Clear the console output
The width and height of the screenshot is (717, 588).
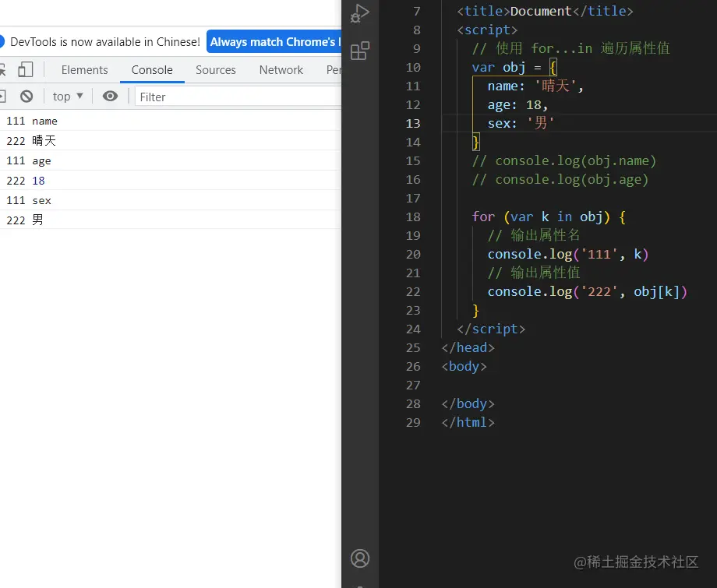pyautogui.click(x=26, y=97)
